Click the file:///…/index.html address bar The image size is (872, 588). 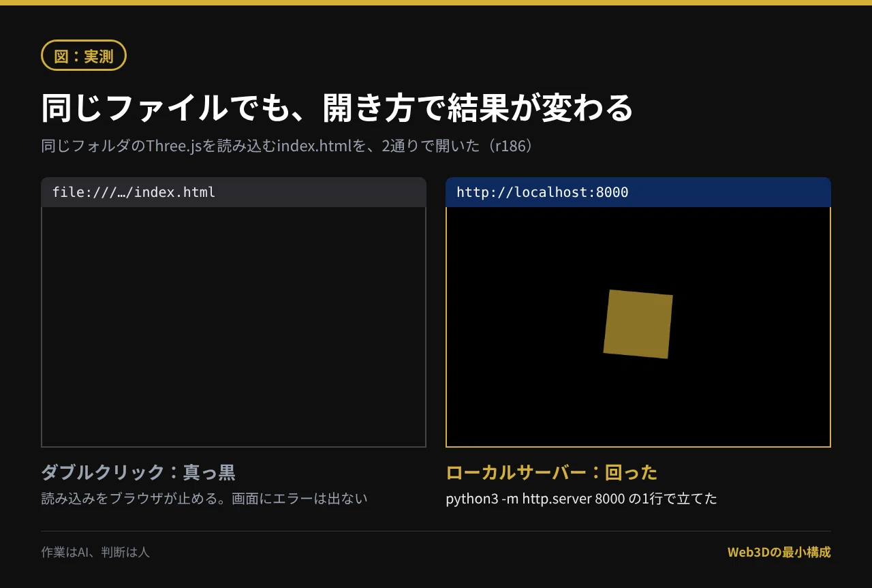tap(234, 192)
